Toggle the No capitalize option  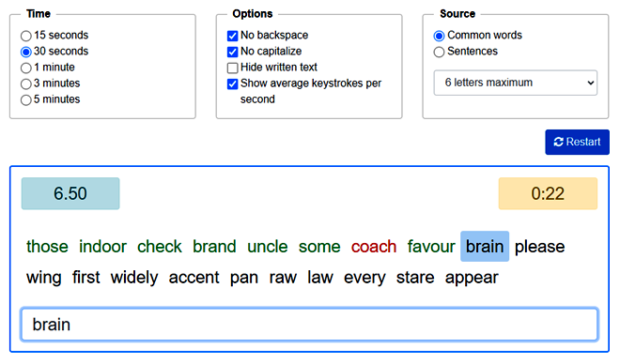[233, 52]
